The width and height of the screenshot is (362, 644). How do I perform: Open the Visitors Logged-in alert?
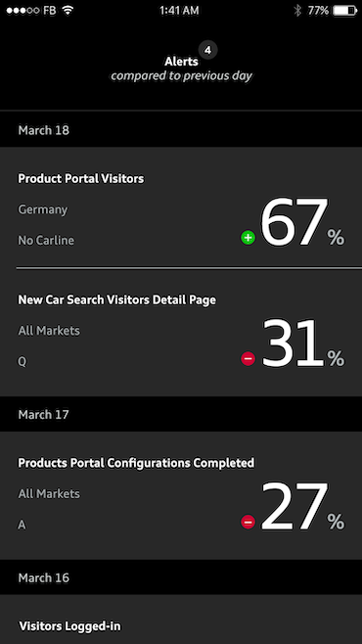tap(181, 620)
